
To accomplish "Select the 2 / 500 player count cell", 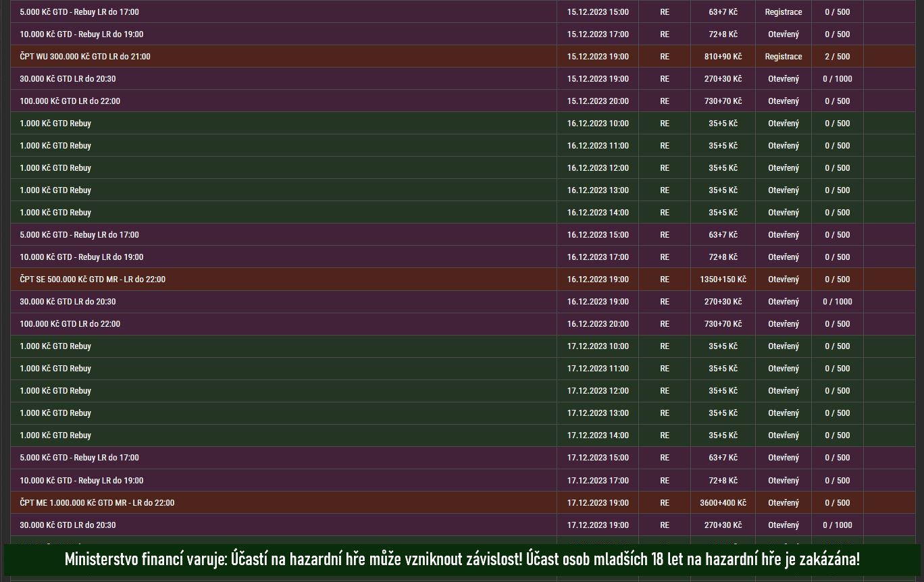I will coord(837,57).
